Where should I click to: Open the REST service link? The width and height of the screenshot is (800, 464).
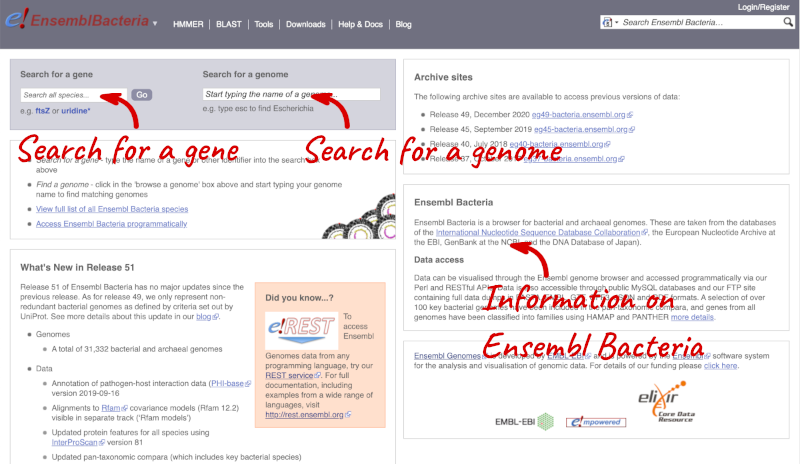289,375
